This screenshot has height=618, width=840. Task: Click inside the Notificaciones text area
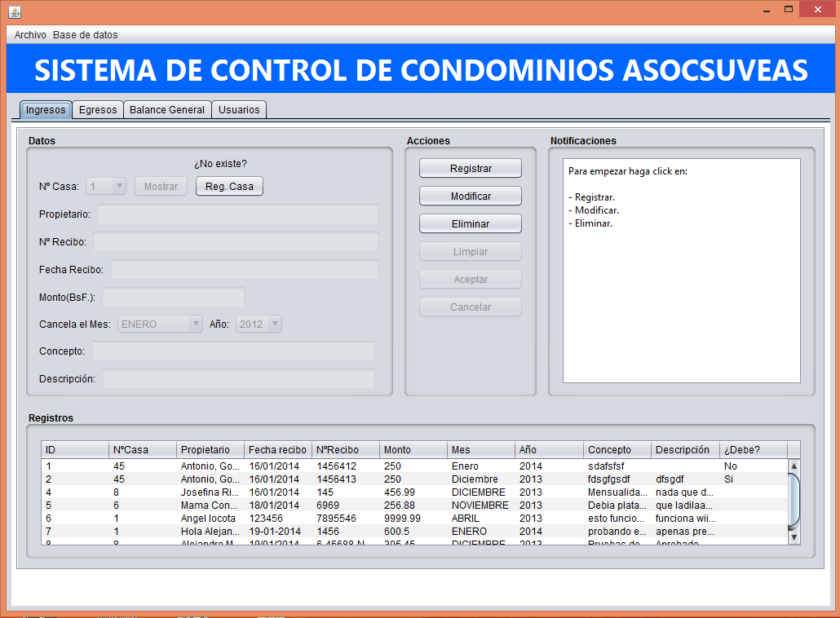click(682, 271)
